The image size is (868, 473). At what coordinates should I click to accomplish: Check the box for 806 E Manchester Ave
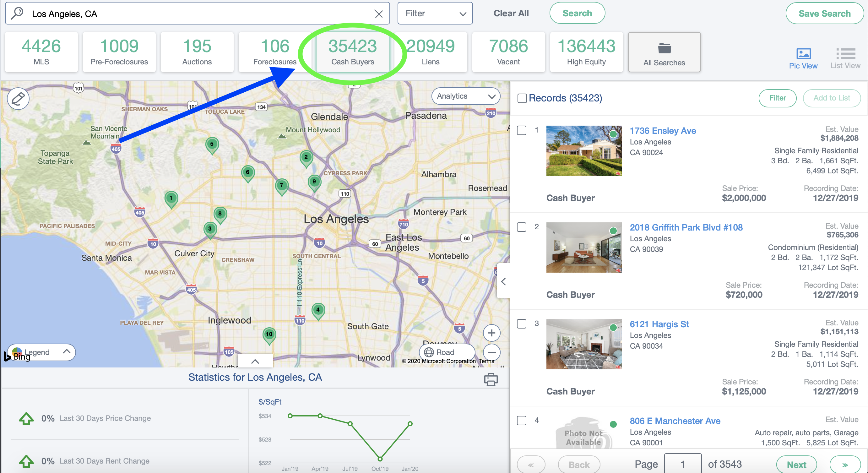tap(521, 421)
